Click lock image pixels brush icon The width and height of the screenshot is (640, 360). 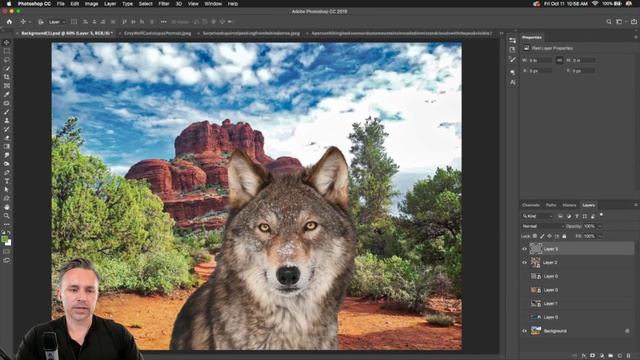click(542, 236)
